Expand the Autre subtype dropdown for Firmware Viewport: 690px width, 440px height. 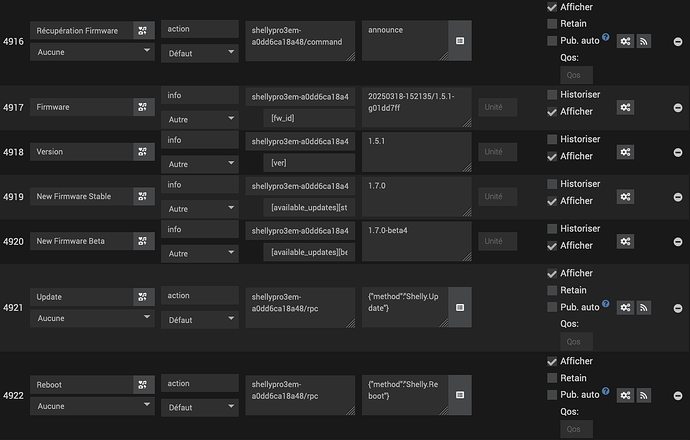coord(200,119)
